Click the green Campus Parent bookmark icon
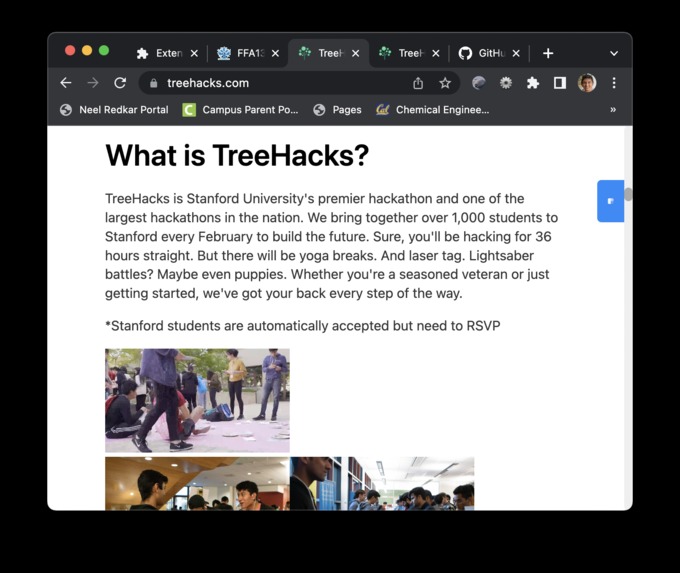 coord(189,110)
